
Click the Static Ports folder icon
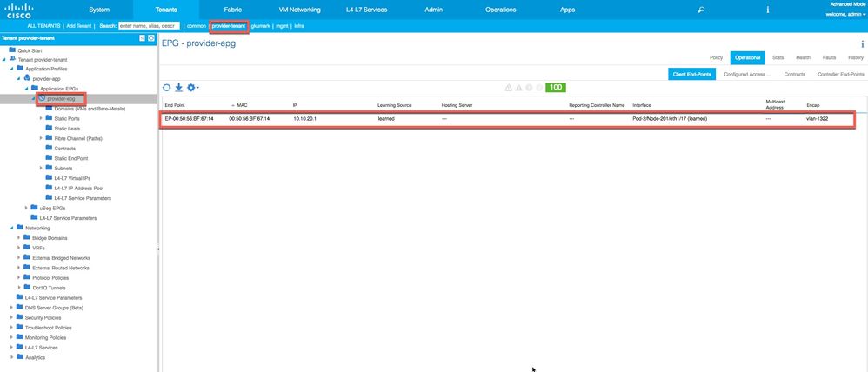pos(49,118)
